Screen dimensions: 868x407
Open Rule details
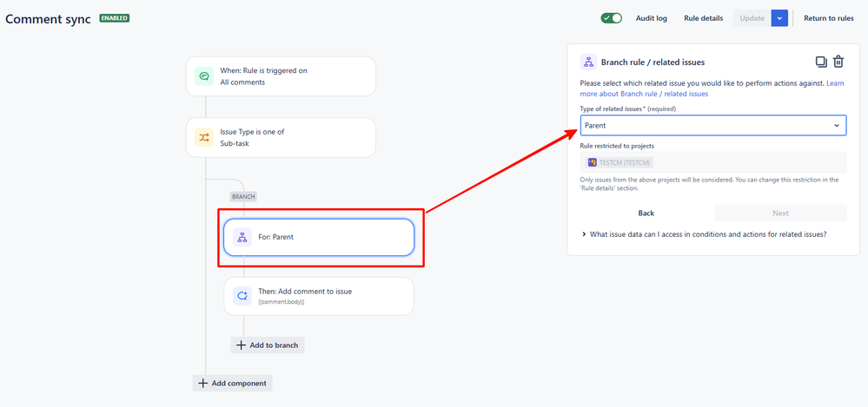pos(704,18)
